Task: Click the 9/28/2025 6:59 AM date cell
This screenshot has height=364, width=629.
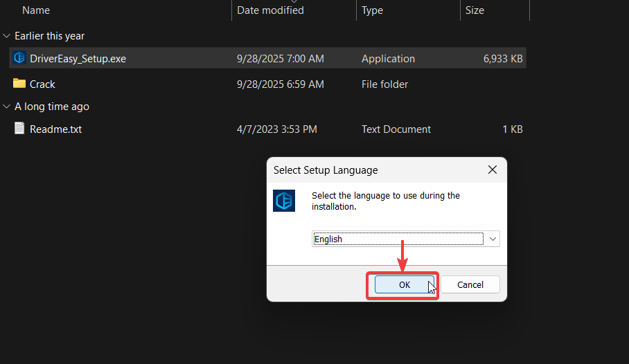Action: click(281, 84)
